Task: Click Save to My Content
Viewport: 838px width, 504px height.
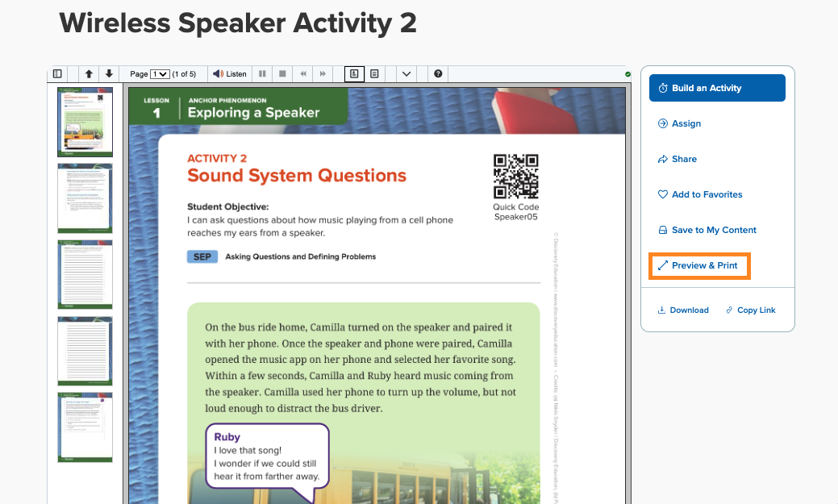Action: point(707,230)
